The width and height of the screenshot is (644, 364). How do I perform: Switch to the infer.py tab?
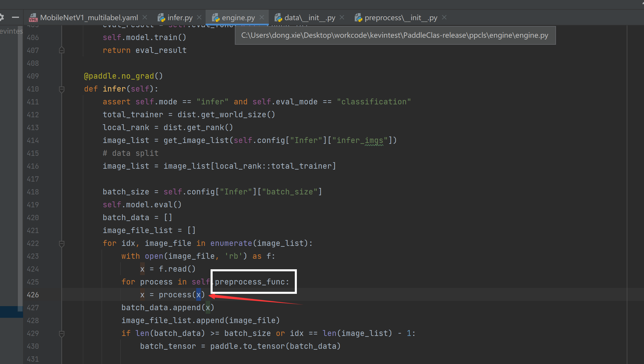[x=180, y=18]
